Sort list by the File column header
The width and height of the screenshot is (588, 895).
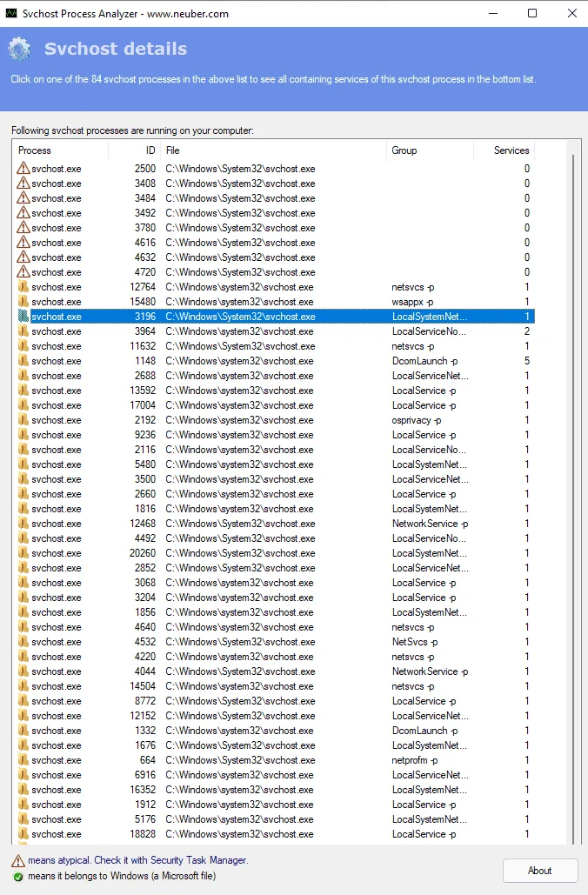273,150
